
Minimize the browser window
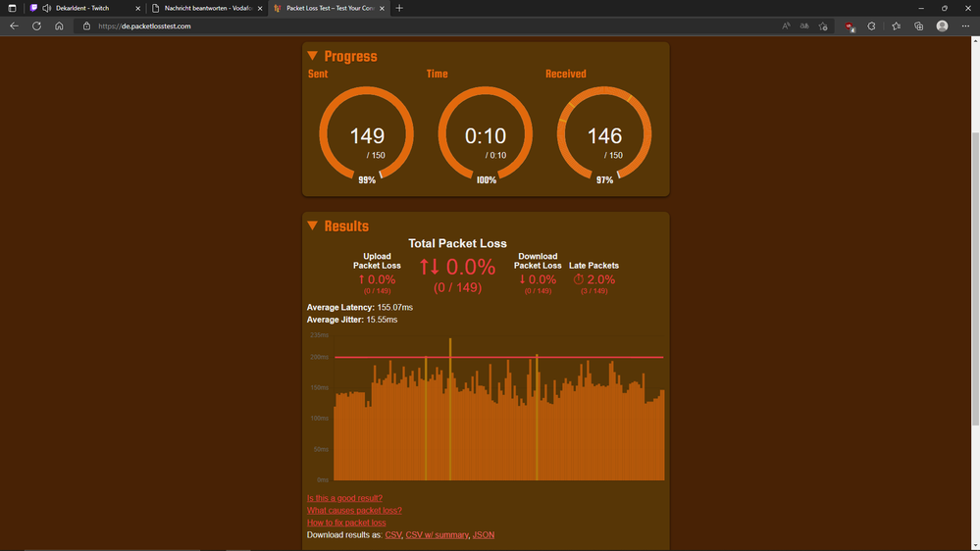[920, 8]
